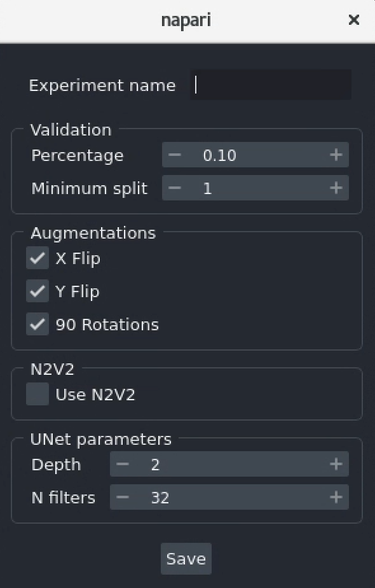Uncheck the Y Flip checkbox
This screenshot has width=375, height=588.
(x=37, y=291)
